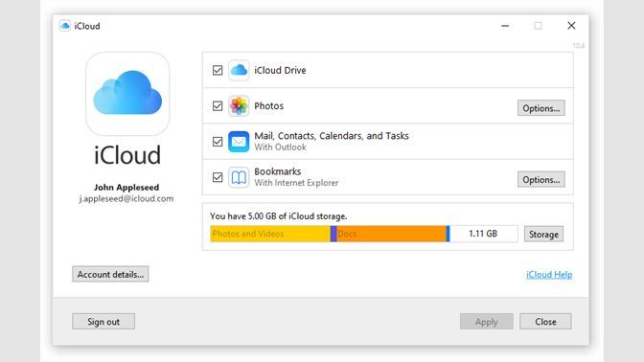Click the Photos flower icon
Viewport: 644px width, 362px height.
click(239, 106)
